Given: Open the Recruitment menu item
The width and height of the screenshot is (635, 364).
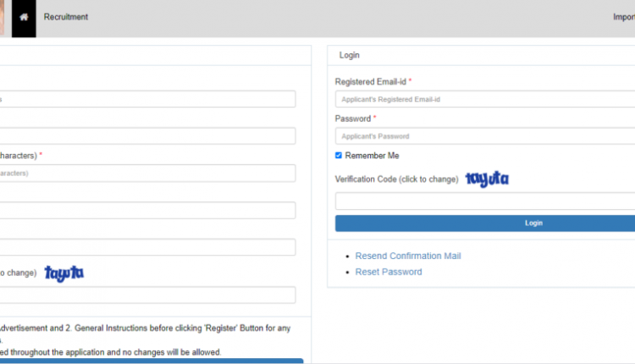Looking at the screenshot, I should pyautogui.click(x=66, y=17).
